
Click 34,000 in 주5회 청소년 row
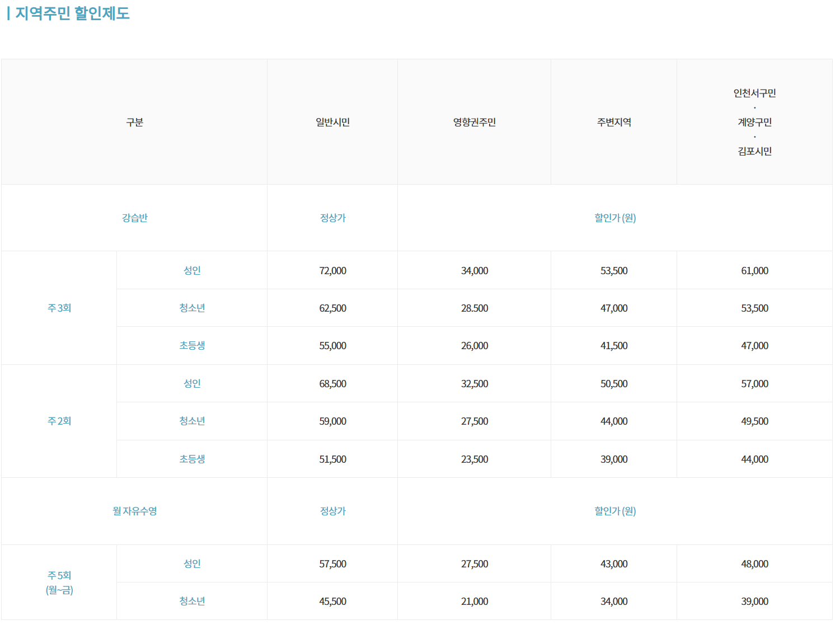pyautogui.click(x=614, y=601)
